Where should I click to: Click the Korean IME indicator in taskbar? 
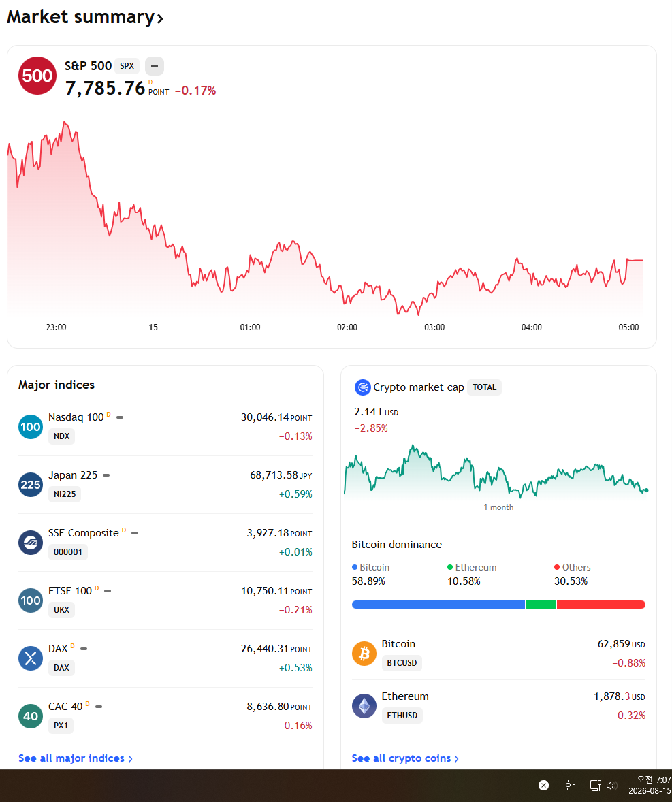tap(570, 785)
